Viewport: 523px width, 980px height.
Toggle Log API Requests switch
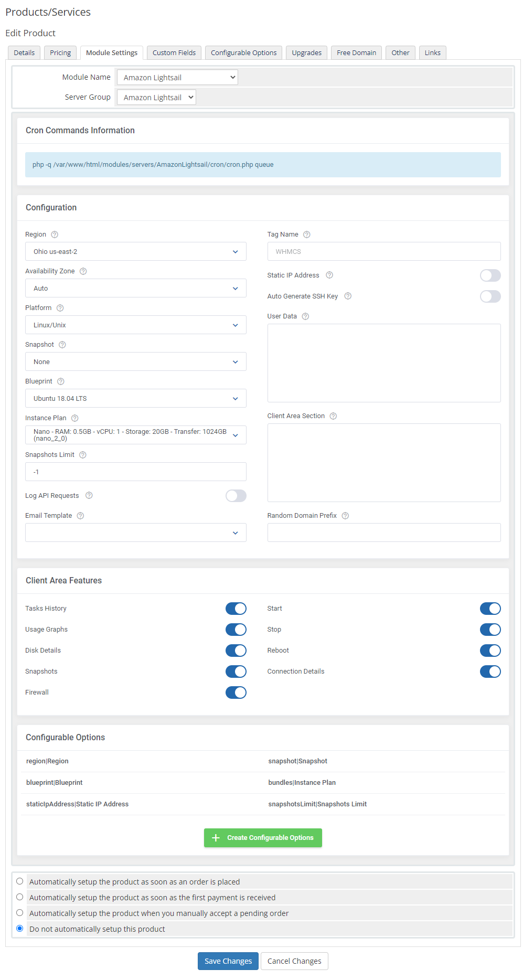tap(236, 496)
